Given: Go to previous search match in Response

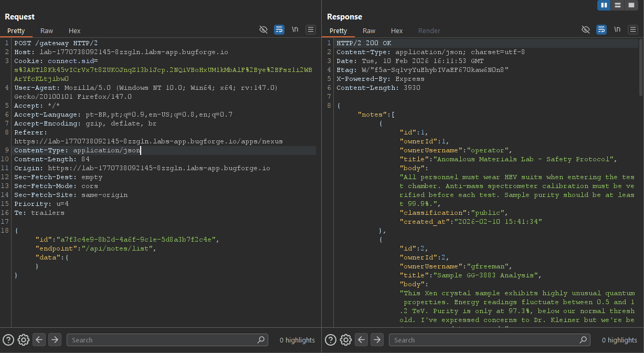Looking at the screenshot, I should tap(361, 340).
